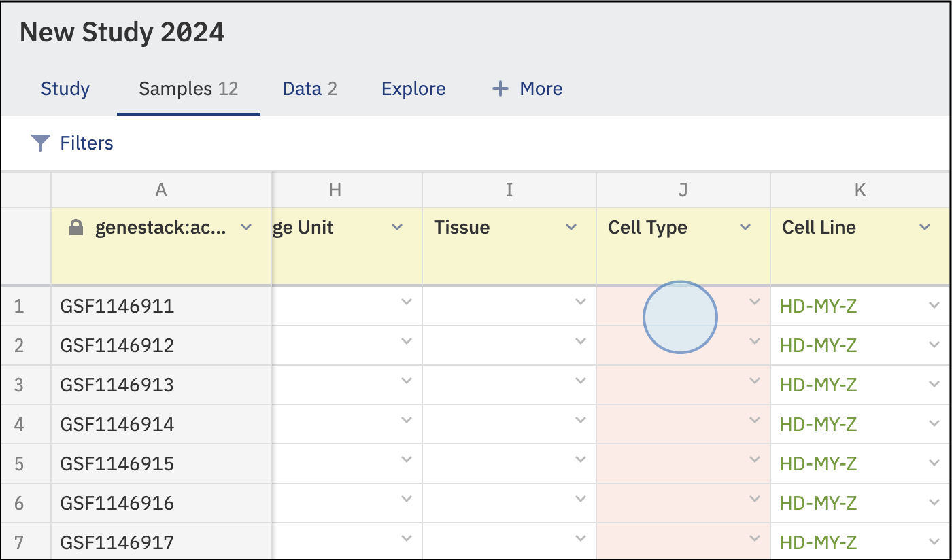Click cell GSF1146917
Image resolution: width=952 pixels, height=560 pixels.
[x=161, y=542]
